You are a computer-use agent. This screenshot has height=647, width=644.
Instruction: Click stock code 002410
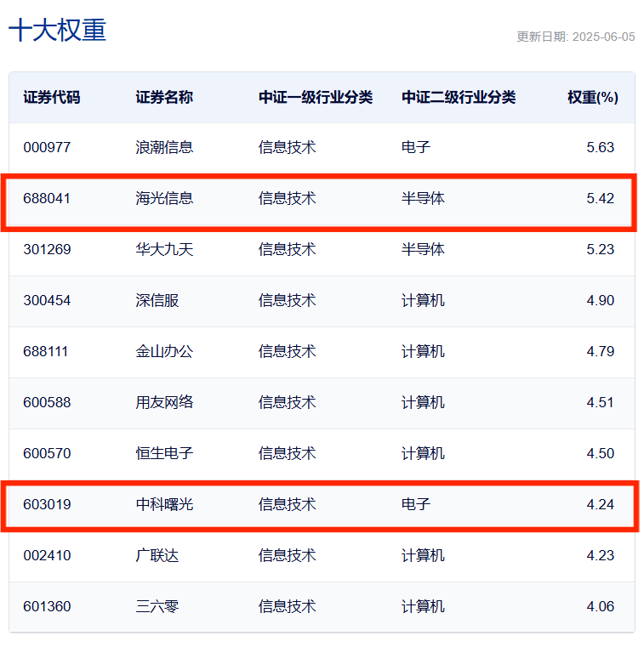[x=47, y=555]
